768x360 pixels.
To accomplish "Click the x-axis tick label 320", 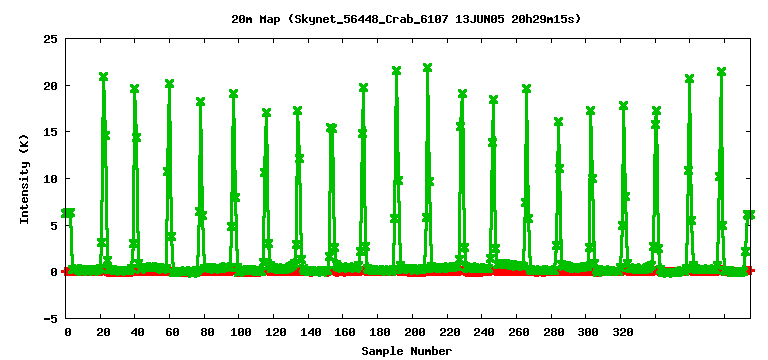I will click(x=623, y=333).
